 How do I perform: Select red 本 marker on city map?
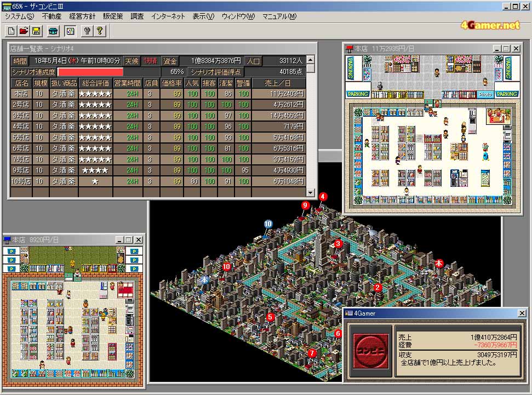tap(439, 263)
